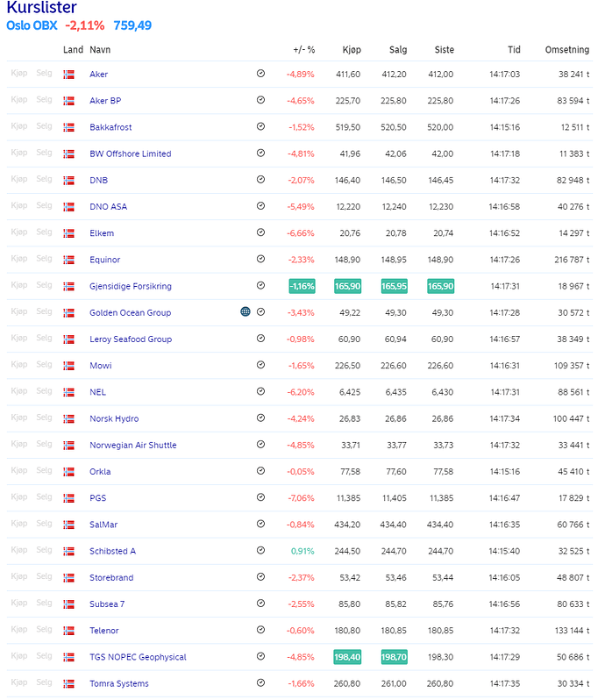Click the 0,91% change value for Schibsted A
605x700 pixels.
(302, 552)
